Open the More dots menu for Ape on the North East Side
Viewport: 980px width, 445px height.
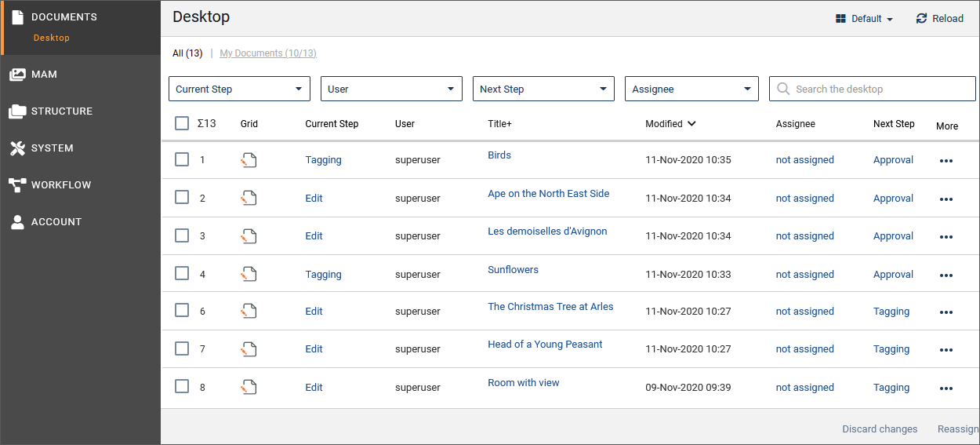click(946, 199)
